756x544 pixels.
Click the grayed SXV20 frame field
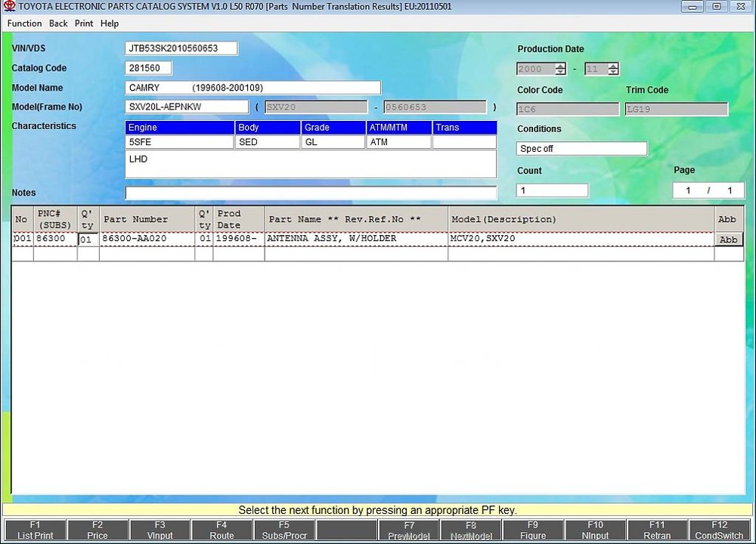click(x=316, y=107)
